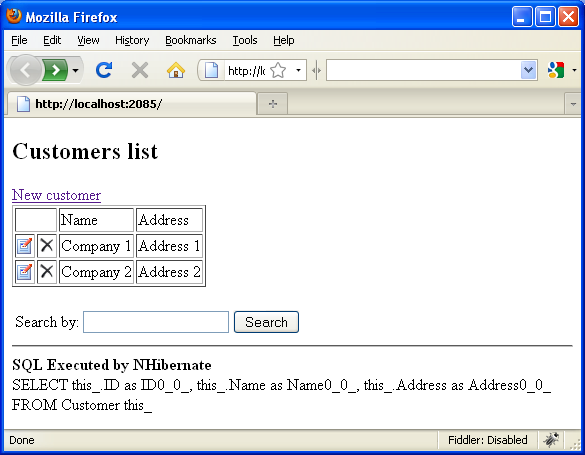Expand the Google icon dropdown arrow
The width and height of the screenshot is (585, 455).
point(574,70)
